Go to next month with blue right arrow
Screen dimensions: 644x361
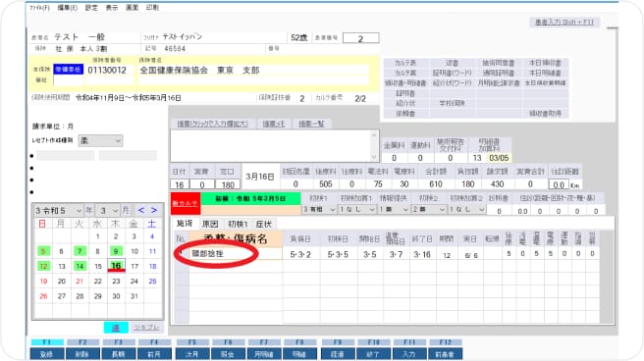[x=153, y=211]
